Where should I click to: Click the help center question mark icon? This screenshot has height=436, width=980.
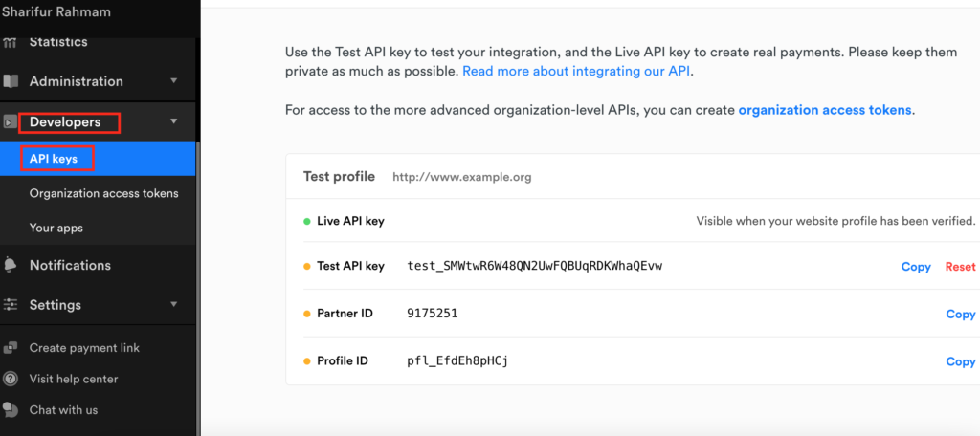click(x=10, y=379)
